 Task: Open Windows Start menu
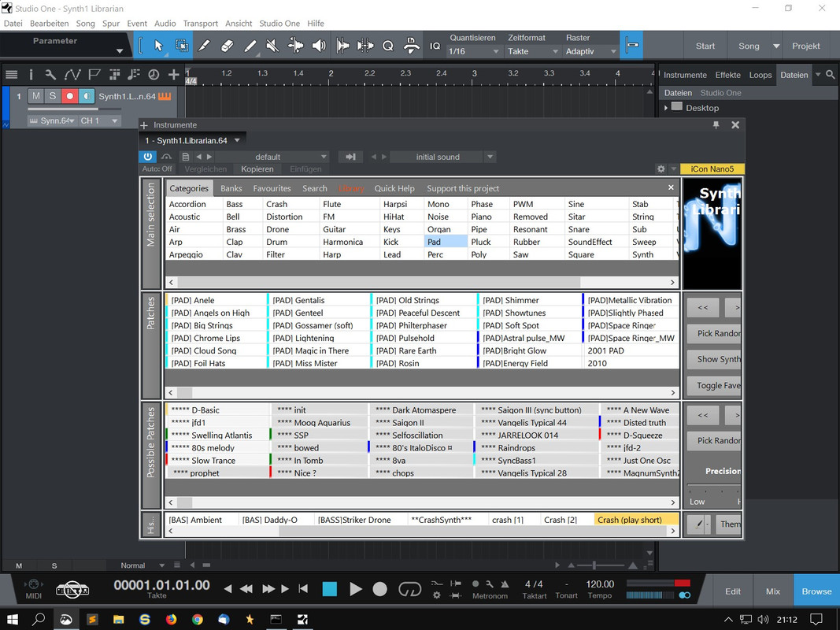[x=12, y=620]
